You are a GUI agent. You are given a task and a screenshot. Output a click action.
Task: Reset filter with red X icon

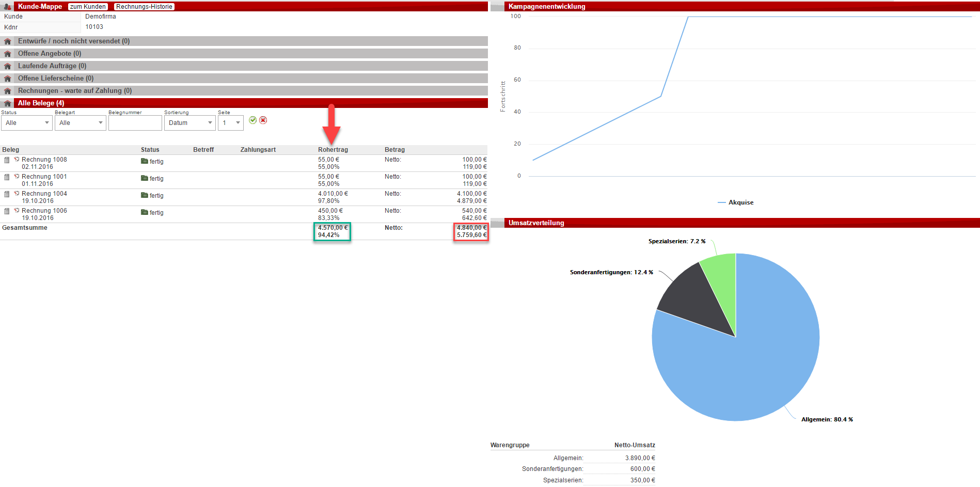click(x=263, y=120)
